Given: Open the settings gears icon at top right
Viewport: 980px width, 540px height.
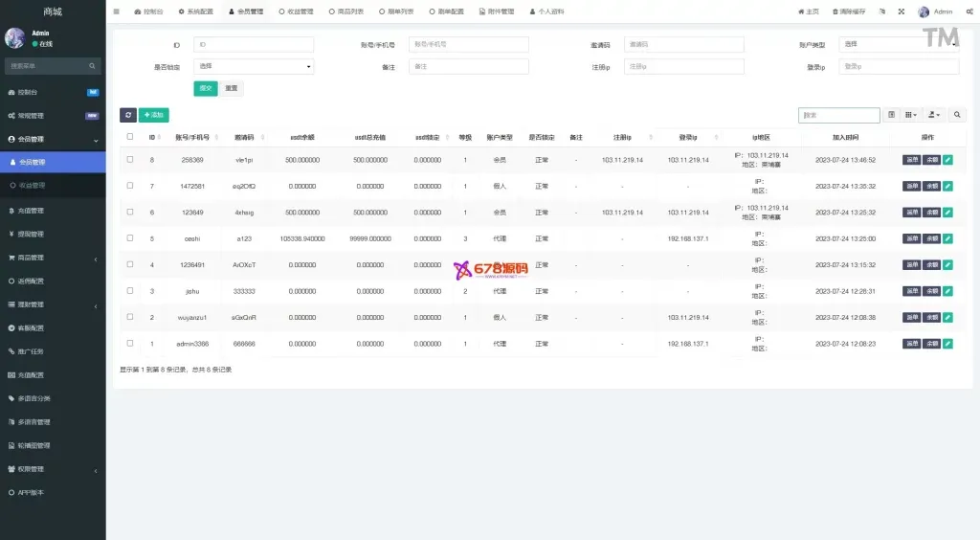Looking at the screenshot, I should click(x=969, y=11).
